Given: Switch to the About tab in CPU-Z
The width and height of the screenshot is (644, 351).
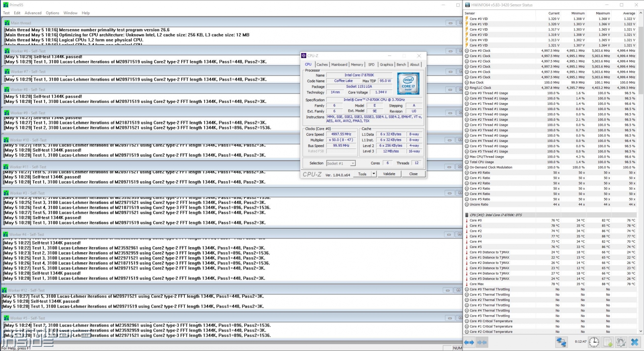Looking at the screenshot, I should 415,64.
